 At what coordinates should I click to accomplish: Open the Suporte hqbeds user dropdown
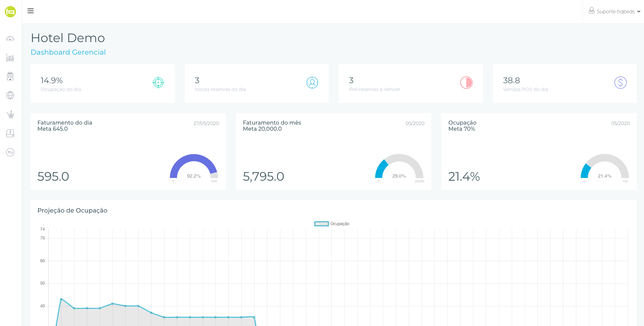[x=615, y=11]
